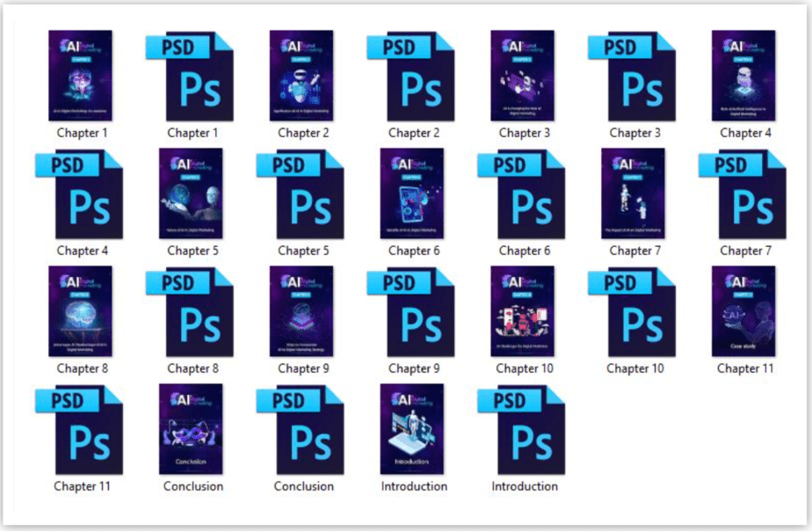This screenshot has width=812, height=531.
Task: Select the Chapter 11 PSD file icon
Action: tap(80, 430)
